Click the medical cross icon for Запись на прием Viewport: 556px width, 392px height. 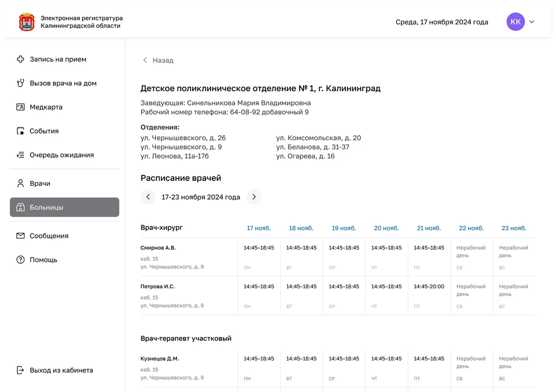coord(21,59)
